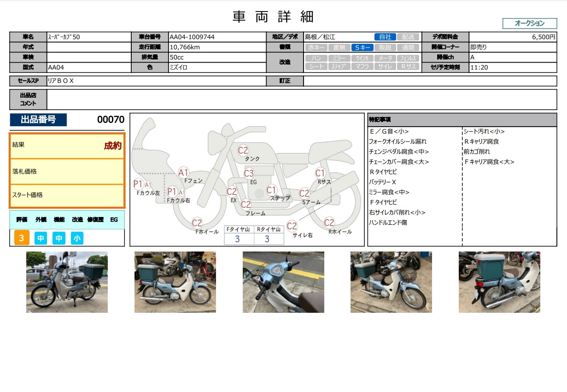Click the スタート価格 row
The width and height of the screenshot is (567, 392).
click(x=67, y=195)
